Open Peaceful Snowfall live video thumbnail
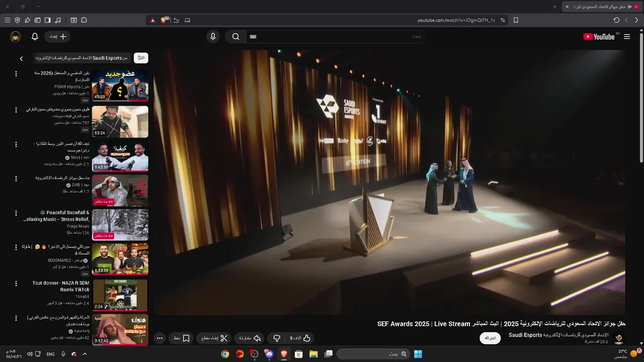This screenshot has width=644, height=362. (120, 225)
